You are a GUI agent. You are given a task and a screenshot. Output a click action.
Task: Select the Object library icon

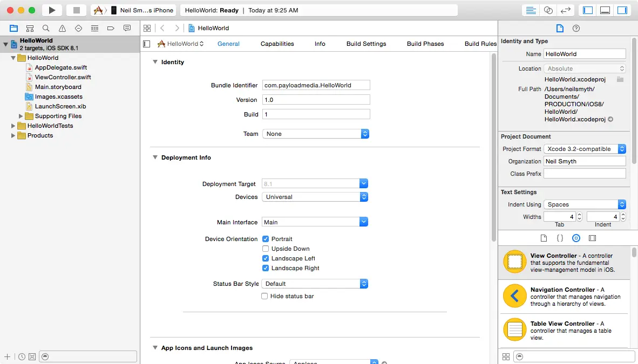click(576, 238)
